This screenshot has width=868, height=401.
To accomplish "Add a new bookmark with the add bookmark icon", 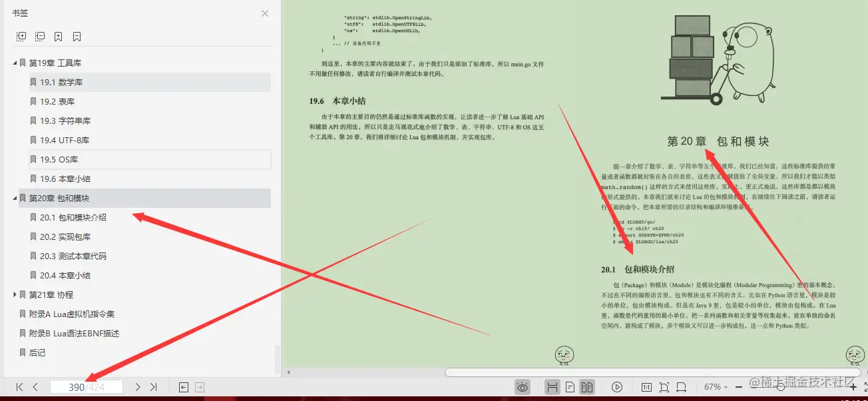I will coord(58,36).
